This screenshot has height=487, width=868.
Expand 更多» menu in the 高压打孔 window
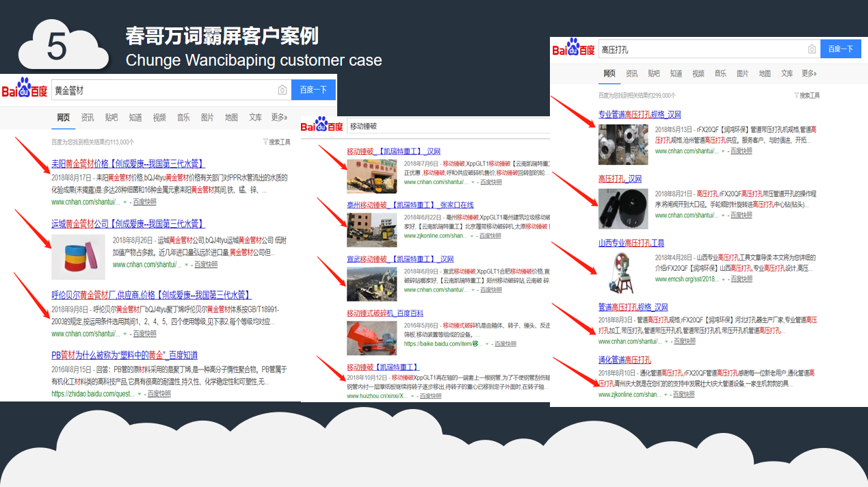coord(809,73)
